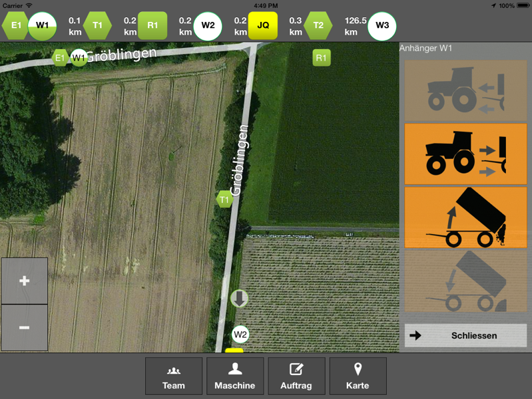Viewport: 532px width, 399px height.
Task: Select the yellow JQ marker in route bar
Action: [263, 26]
